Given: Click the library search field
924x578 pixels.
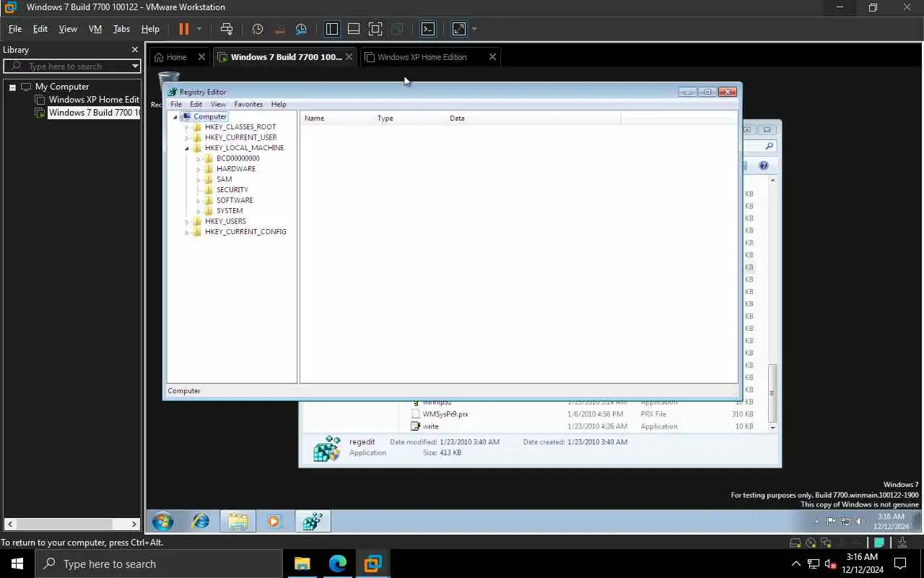Looking at the screenshot, I should [72, 66].
